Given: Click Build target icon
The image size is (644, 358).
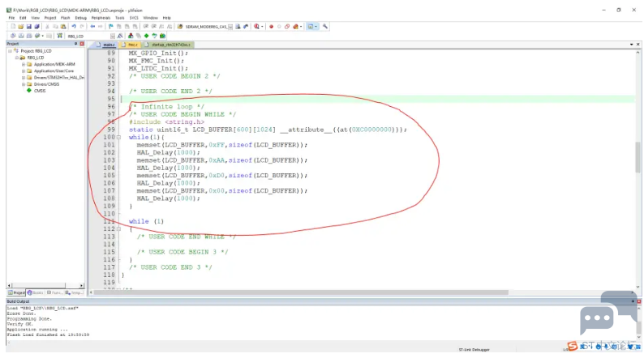Looking at the screenshot, I should 21,36.
